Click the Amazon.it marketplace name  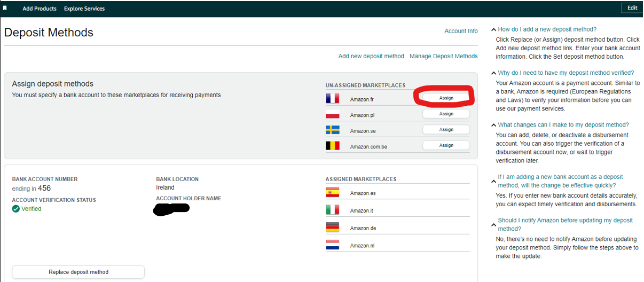[x=362, y=210]
